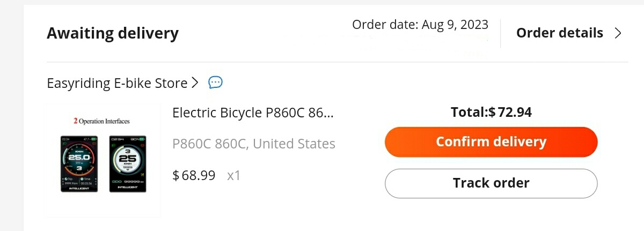Click the x1 quantity label

pos(233,175)
